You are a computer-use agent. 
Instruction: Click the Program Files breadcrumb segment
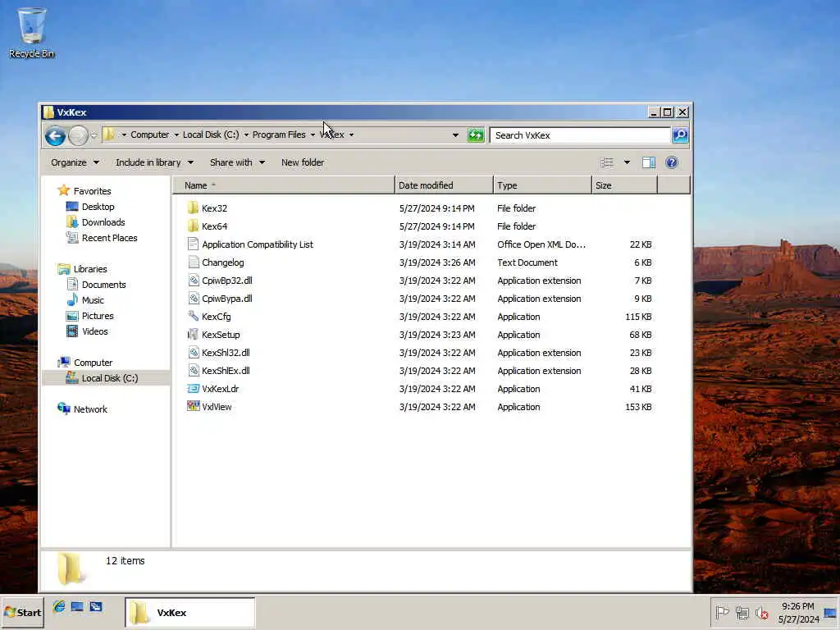click(x=279, y=135)
